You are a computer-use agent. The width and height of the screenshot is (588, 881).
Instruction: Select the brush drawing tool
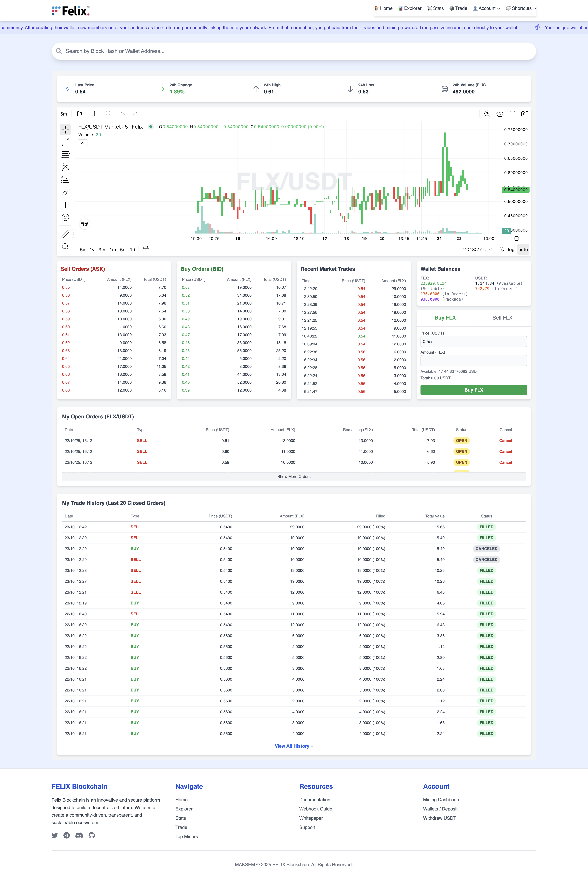pos(65,192)
